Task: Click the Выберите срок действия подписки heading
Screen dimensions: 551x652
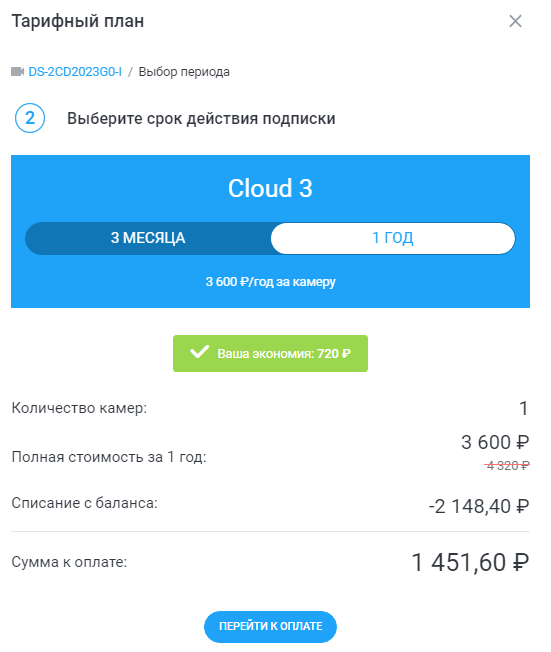Action: pos(201,119)
